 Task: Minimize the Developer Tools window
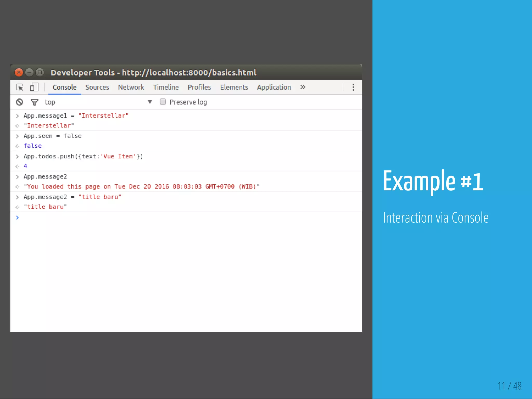pos(29,72)
